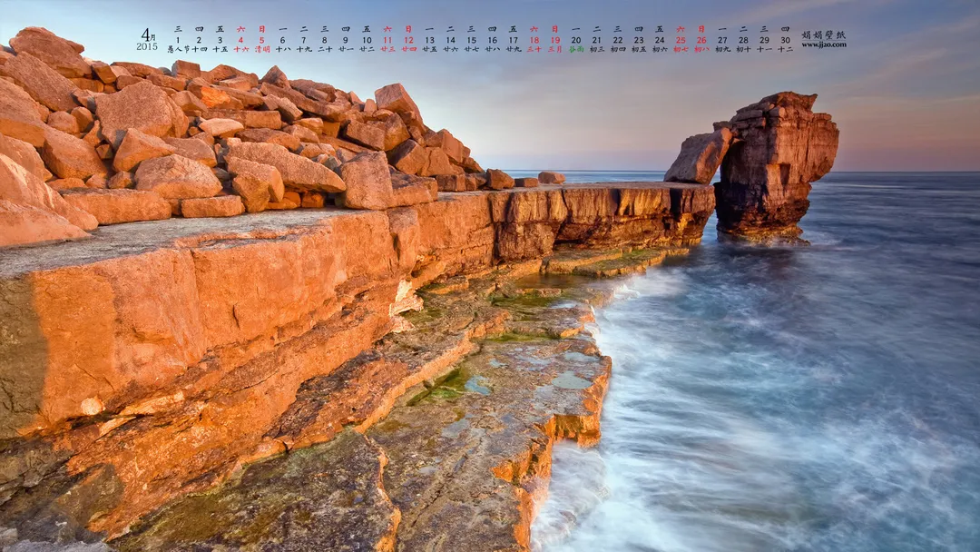Select date 15 in the calendar strip

click(471, 40)
